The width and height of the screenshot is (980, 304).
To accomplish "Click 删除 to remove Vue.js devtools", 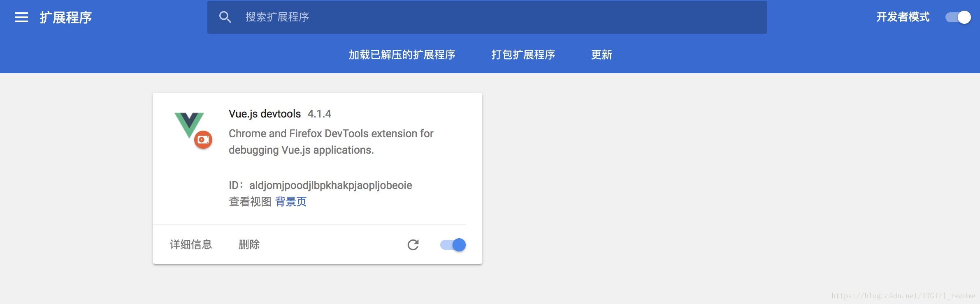I will tap(249, 244).
